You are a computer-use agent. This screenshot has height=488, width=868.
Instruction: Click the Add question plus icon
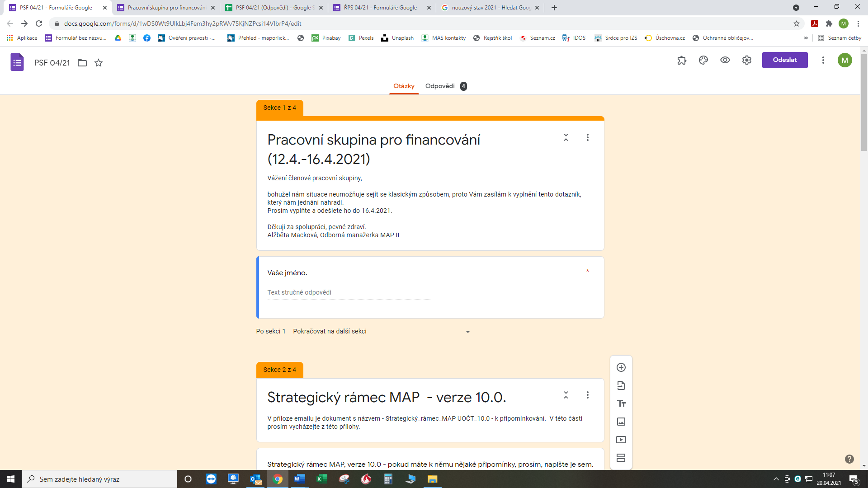[x=621, y=367]
